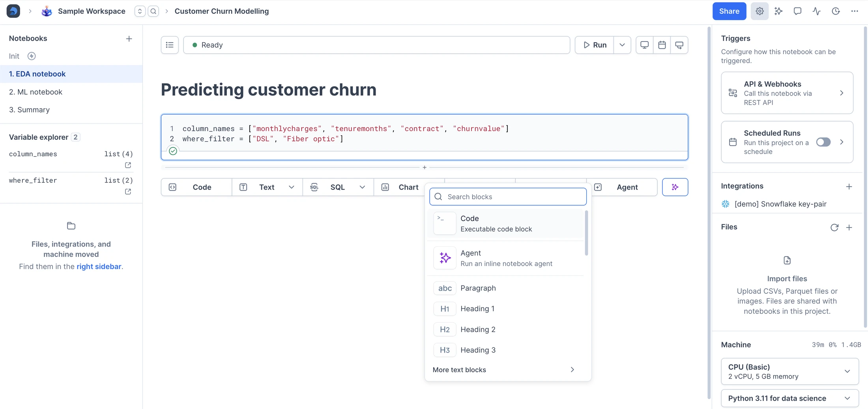Open the 2. ML notebook
The image size is (868, 409).
pos(71,92)
